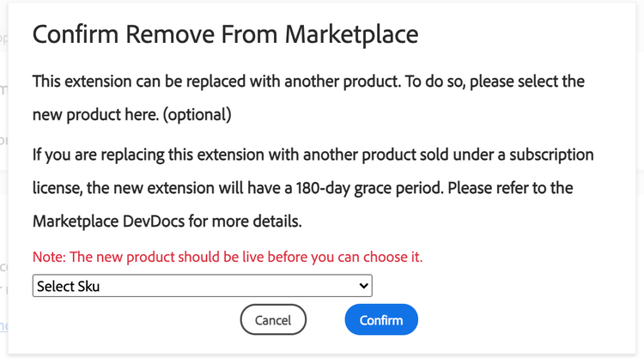This screenshot has height=358, width=644.
Task: Click 'This extension can be replaced' sentence
Action: click(172, 82)
